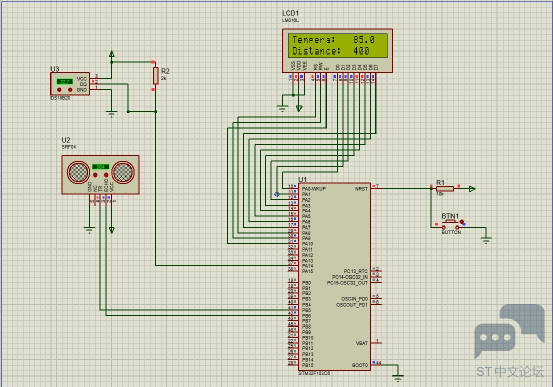
Task: Click the right red button on DS18B20
Action: click(70, 90)
